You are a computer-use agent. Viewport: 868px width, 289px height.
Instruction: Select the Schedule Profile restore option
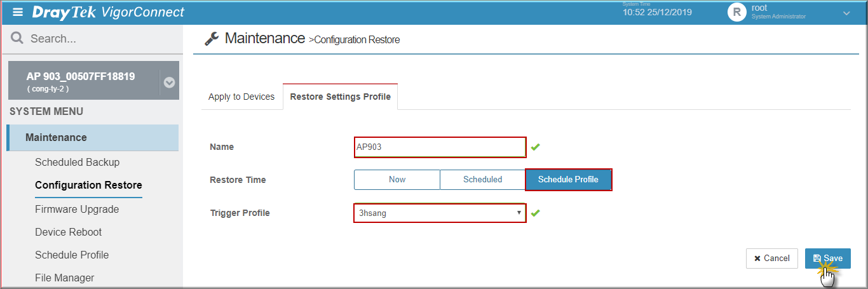(x=568, y=180)
